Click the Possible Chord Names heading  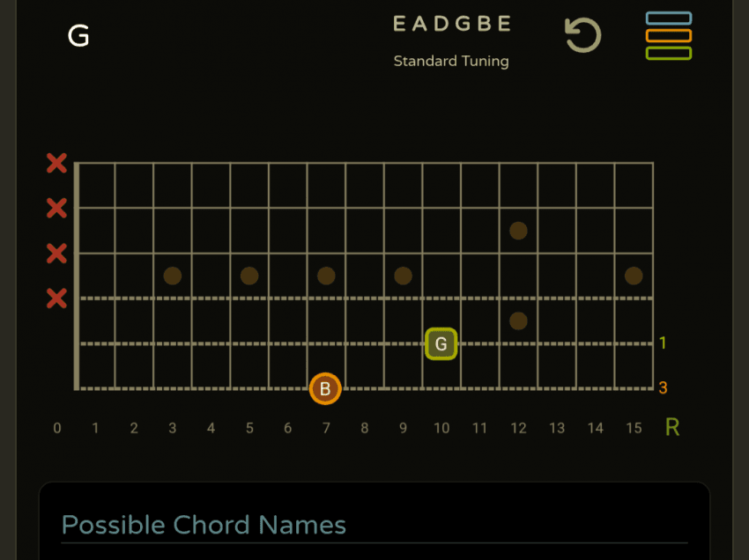[204, 526]
